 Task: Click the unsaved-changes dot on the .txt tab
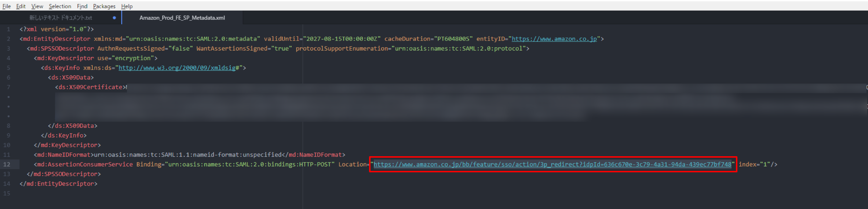(x=114, y=18)
